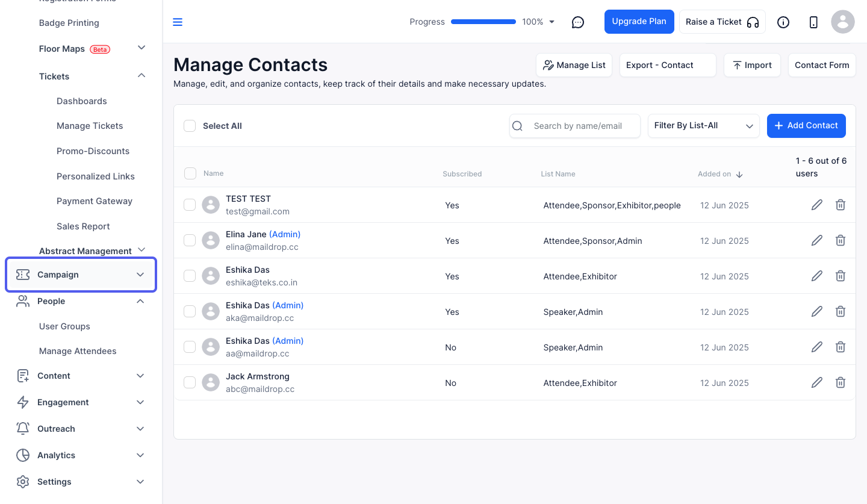This screenshot has width=867, height=504.
Task: Collapse the People section chevron
Action: [140, 301]
